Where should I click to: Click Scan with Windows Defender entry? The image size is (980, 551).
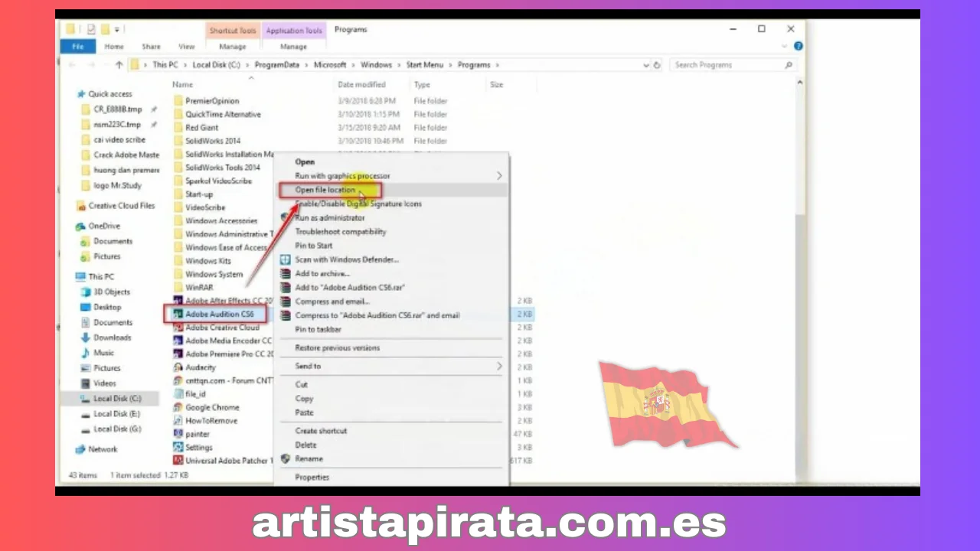347,259
